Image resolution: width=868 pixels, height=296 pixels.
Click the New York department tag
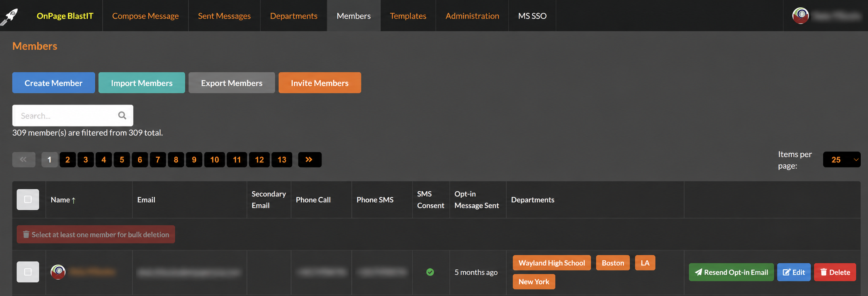tap(534, 282)
